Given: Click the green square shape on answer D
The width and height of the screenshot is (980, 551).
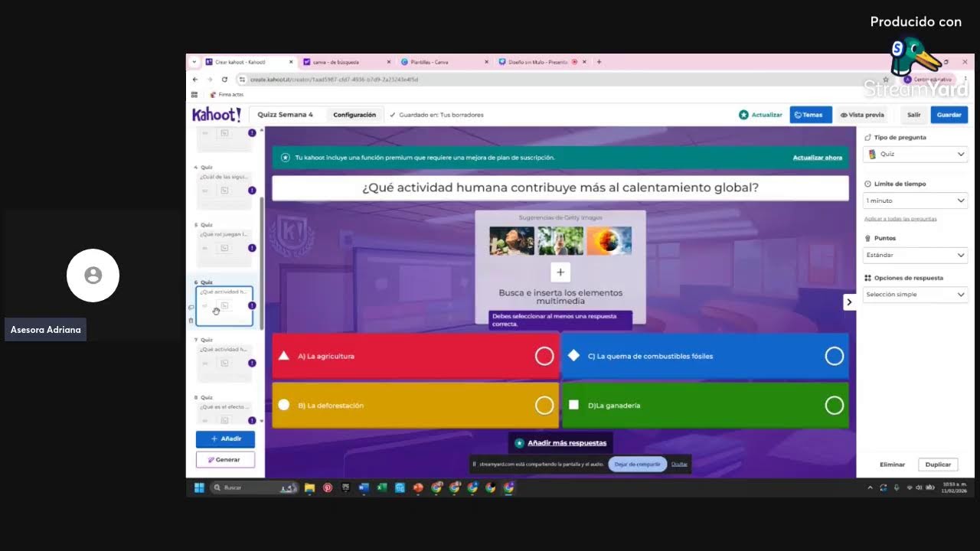Looking at the screenshot, I should [x=573, y=405].
